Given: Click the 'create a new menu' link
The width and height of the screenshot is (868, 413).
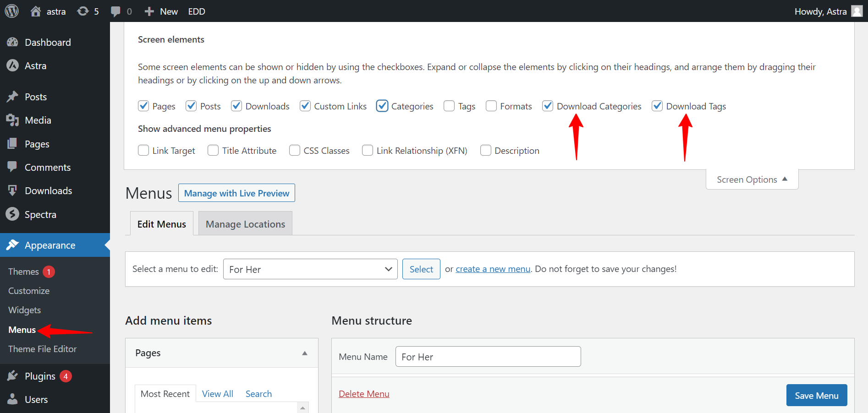Looking at the screenshot, I should tap(493, 269).
